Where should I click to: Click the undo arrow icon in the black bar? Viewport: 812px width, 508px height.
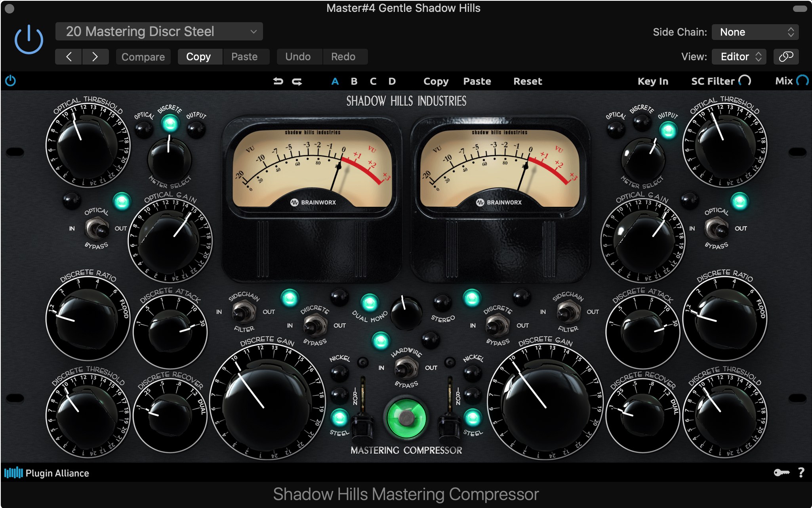tap(278, 81)
